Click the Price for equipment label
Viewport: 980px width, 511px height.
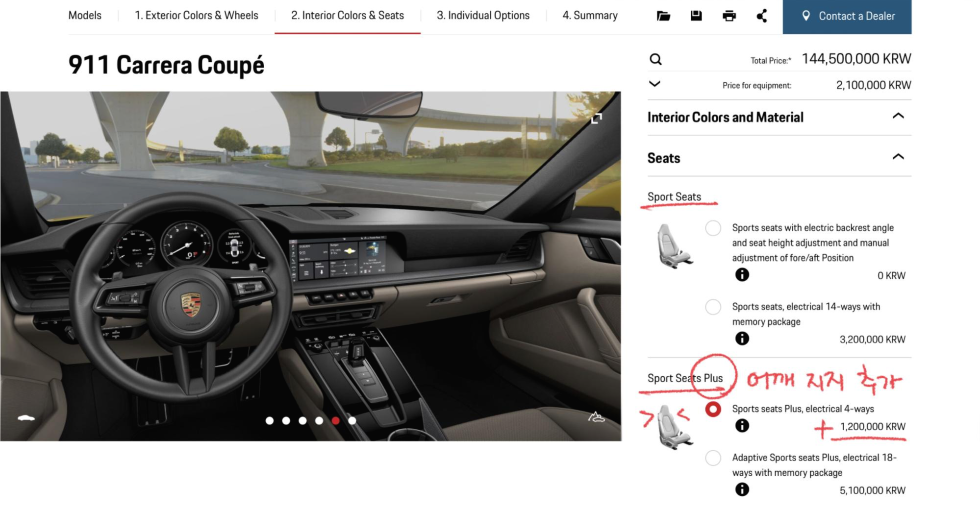[x=757, y=85]
